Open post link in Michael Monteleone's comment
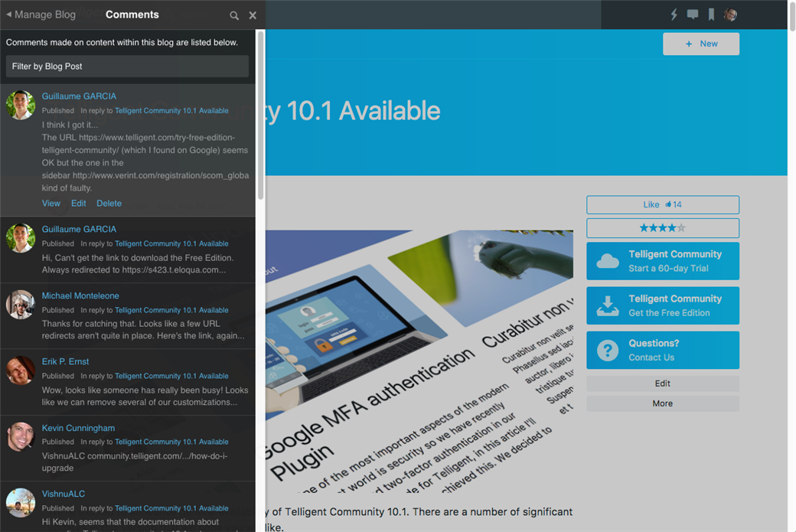The image size is (796, 532). click(x=171, y=310)
